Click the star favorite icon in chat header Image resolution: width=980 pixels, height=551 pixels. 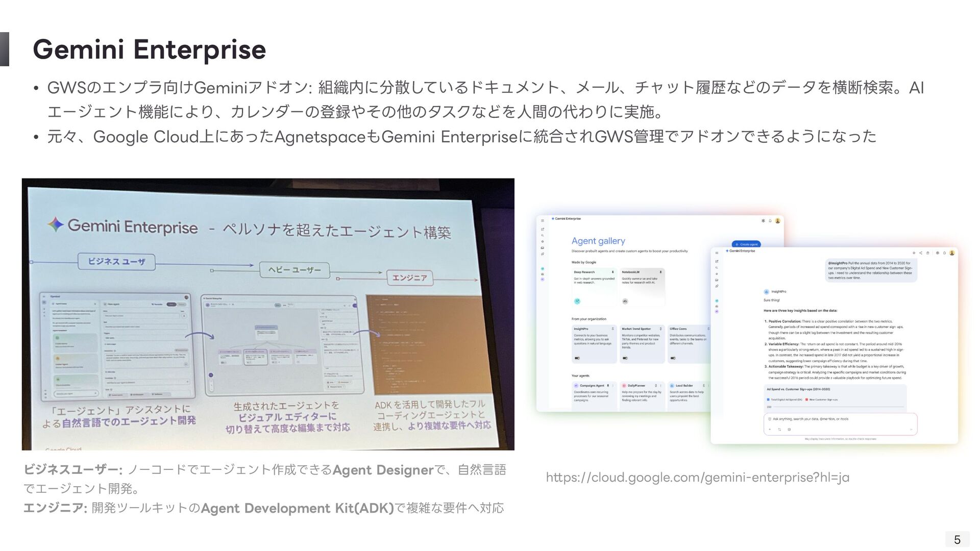[x=914, y=253]
